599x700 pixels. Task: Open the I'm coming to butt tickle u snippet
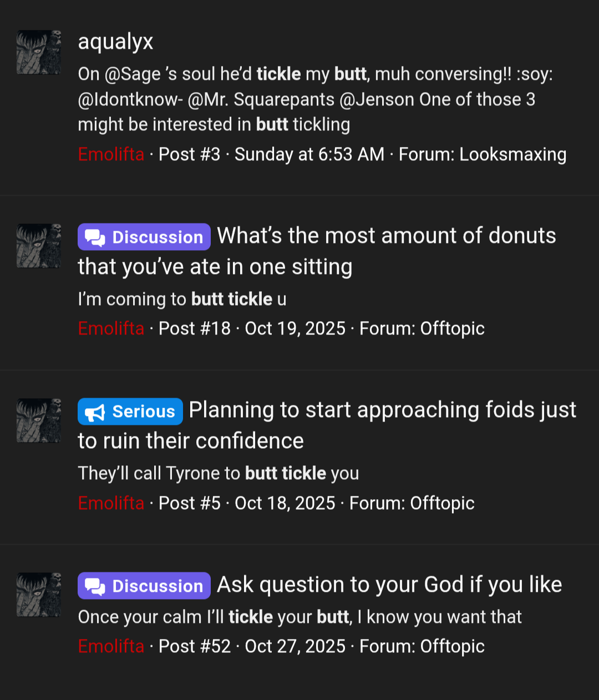(182, 299)
